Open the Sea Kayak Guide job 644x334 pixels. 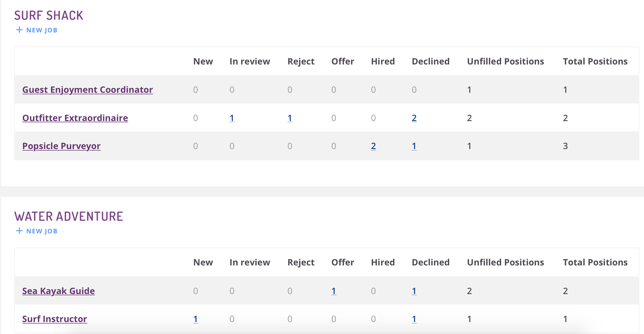pyautogui.click(x=59, y=291)
